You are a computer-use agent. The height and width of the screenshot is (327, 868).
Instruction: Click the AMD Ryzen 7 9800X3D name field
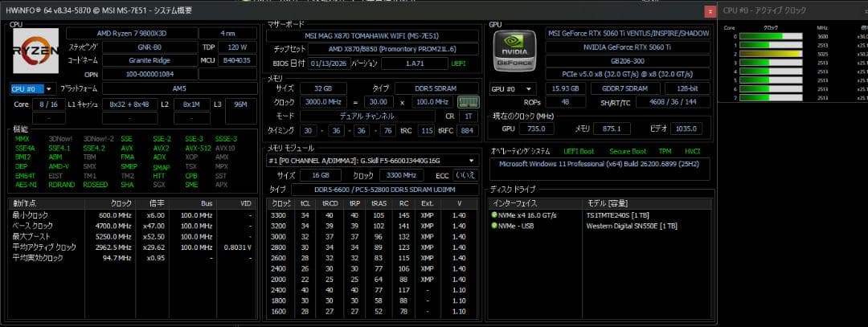131,33
